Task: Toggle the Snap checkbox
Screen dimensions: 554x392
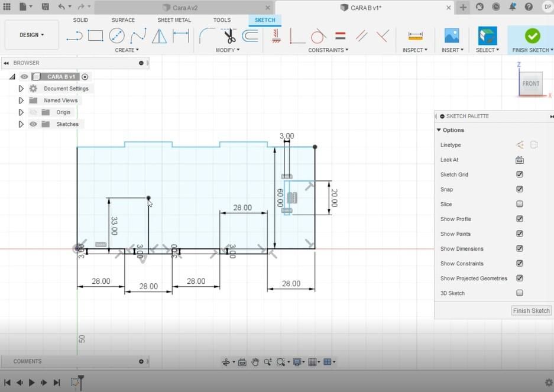Action: coord(519,189)
